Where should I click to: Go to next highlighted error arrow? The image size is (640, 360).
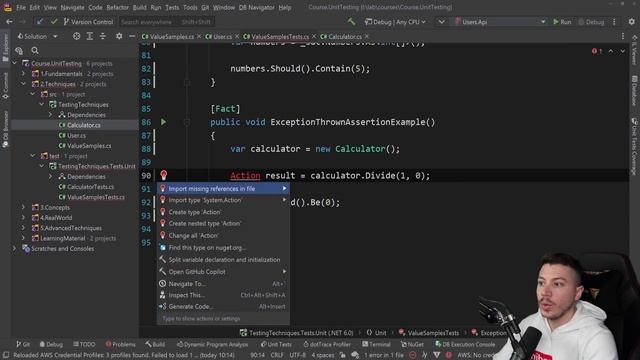click(622, 51)
